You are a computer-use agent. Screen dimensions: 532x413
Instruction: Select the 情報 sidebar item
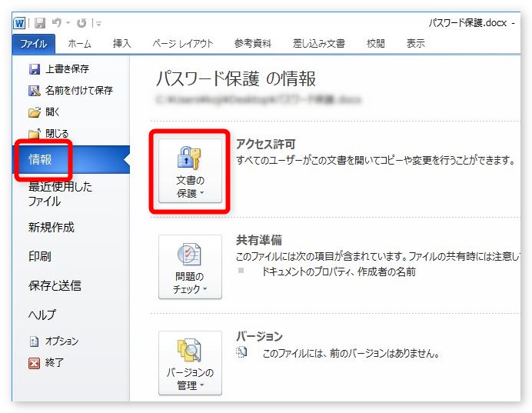[x=71, y=159]
